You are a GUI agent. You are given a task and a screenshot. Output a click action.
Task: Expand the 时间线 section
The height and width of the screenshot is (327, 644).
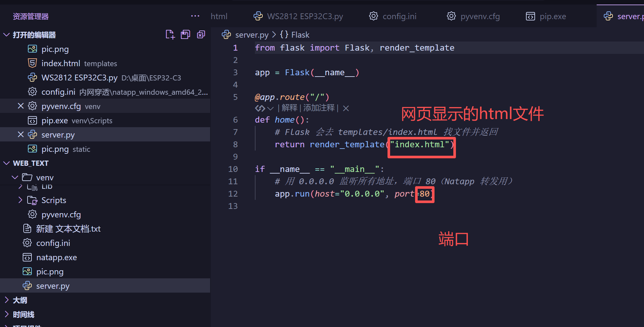coord(6,314)
